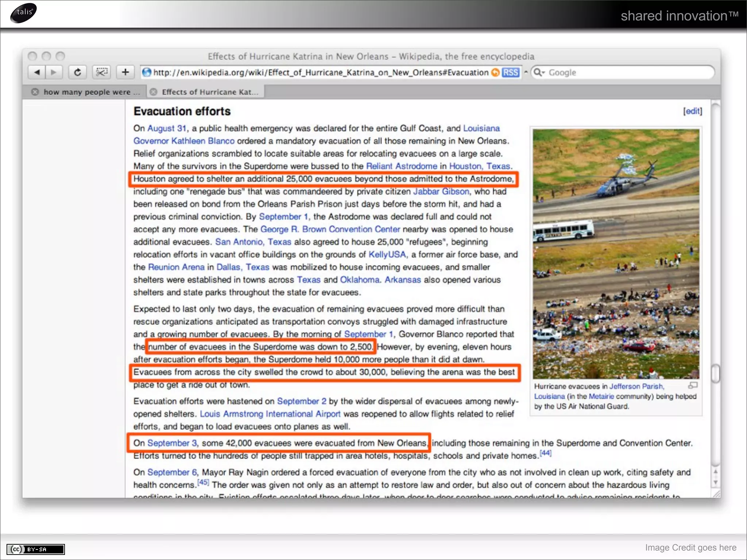Follow the Dallas, Texas link
The image size is (747, 560).
(x=243, y=267)
